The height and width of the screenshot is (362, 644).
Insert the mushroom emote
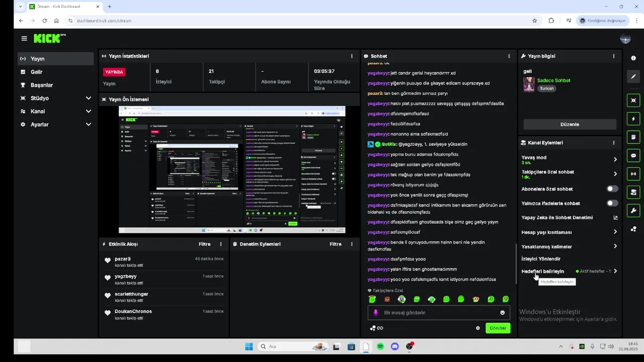coord(476,299)
